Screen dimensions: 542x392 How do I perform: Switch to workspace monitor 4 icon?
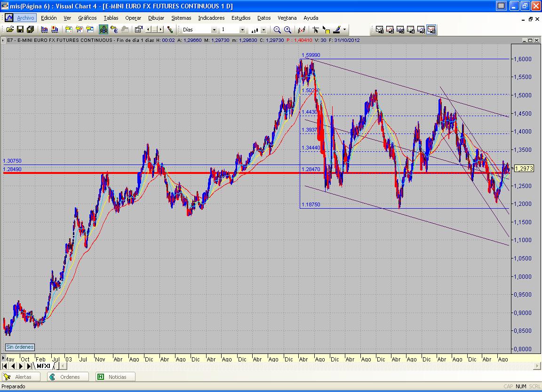tap(411, 30)
